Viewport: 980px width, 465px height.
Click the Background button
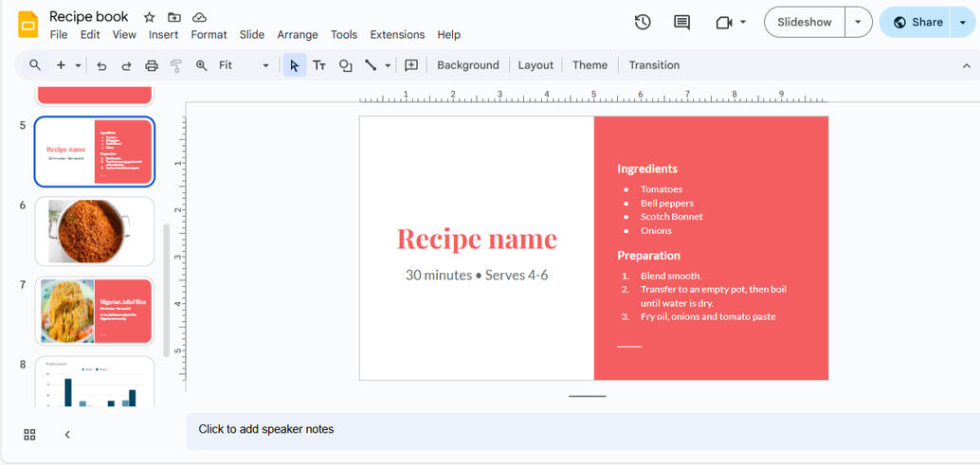(468, 65)
